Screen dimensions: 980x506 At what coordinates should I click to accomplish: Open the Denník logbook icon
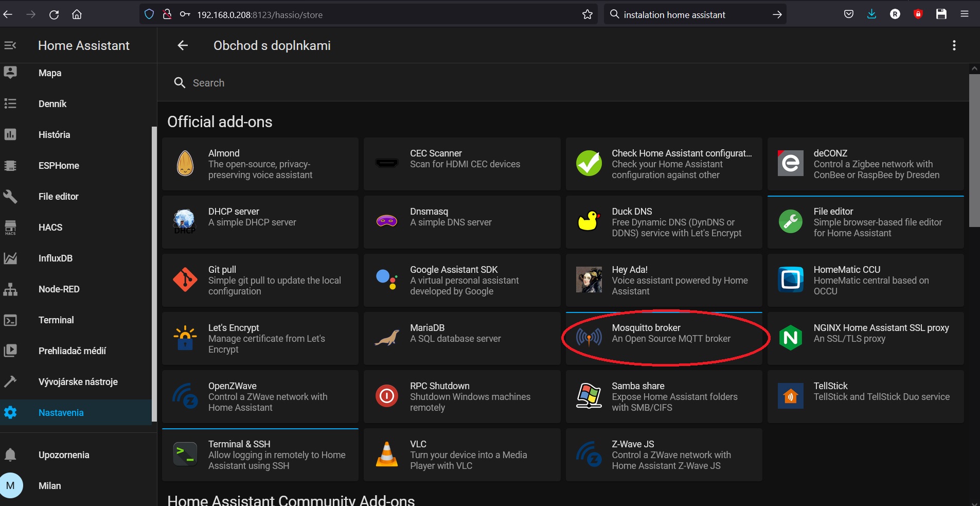tap(10, 103)
